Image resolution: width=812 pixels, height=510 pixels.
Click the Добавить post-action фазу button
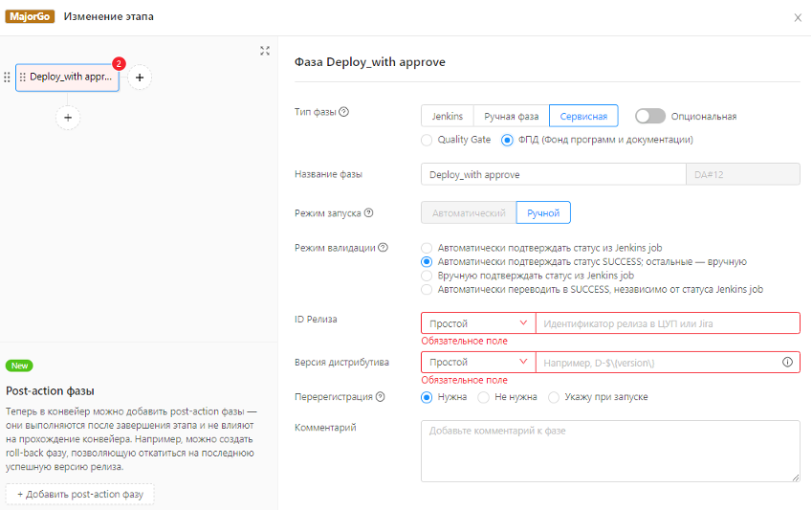80,495
